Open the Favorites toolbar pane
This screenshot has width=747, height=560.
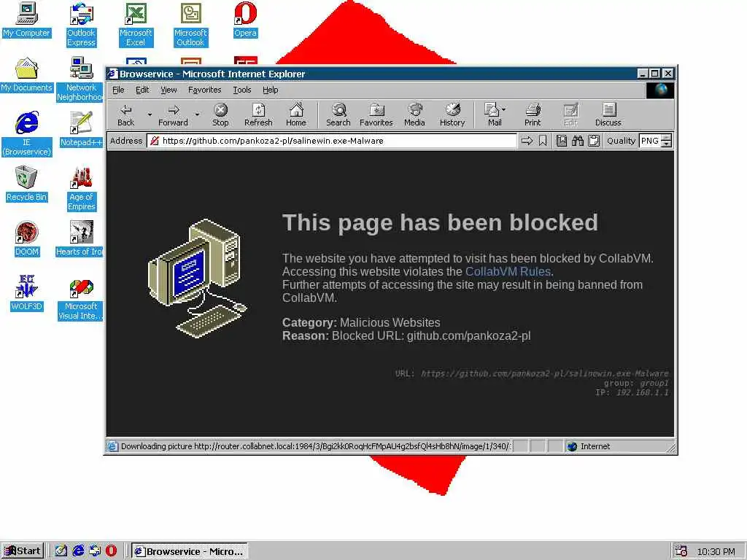click(x=376, y=114)
